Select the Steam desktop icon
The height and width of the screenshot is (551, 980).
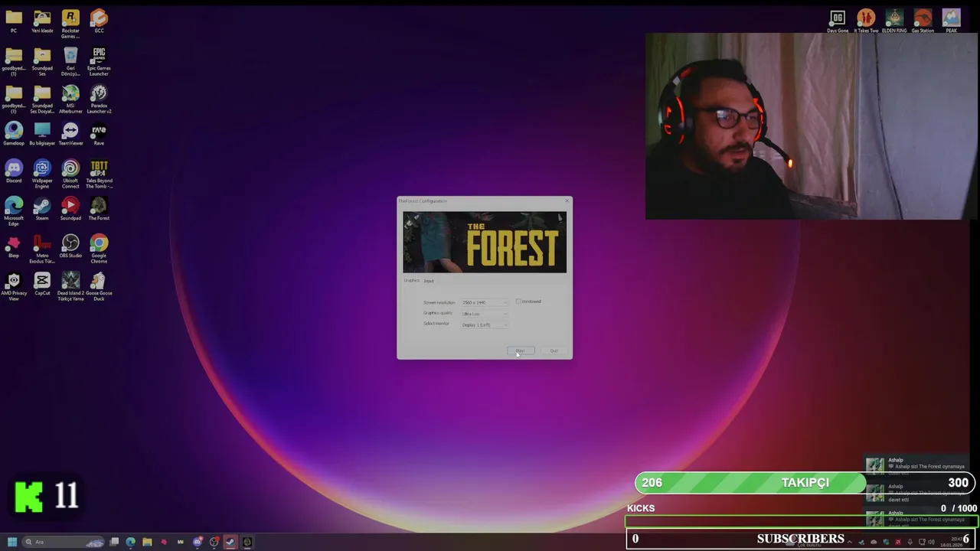(x=42, y=208)
